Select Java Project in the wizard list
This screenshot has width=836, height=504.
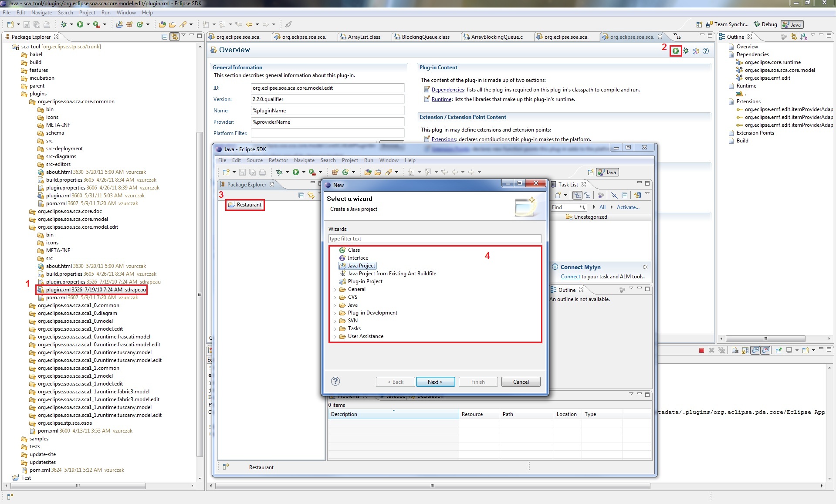click(357, 266)
